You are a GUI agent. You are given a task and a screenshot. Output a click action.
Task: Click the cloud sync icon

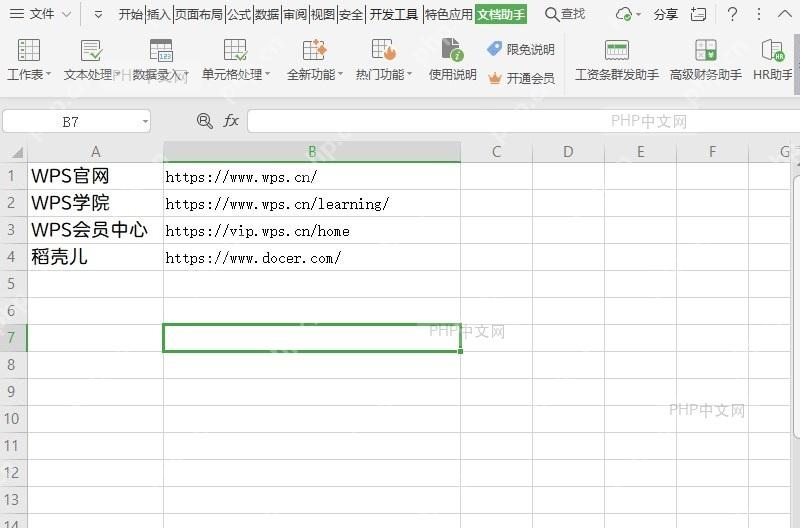pos(623,14)
